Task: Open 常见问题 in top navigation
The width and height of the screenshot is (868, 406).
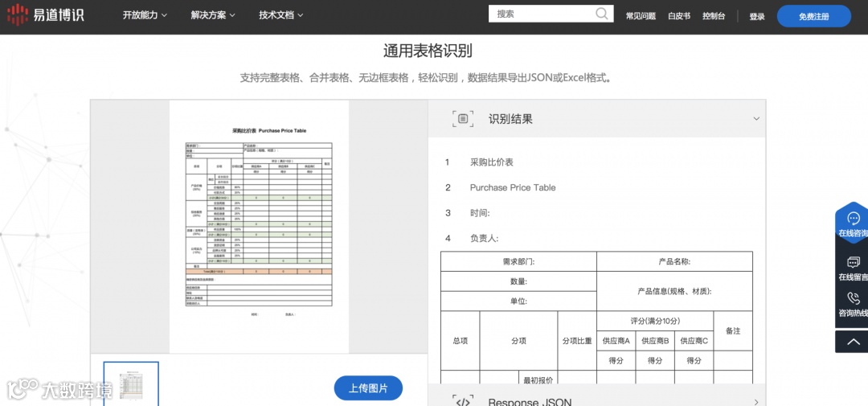Action: point(641,16)
